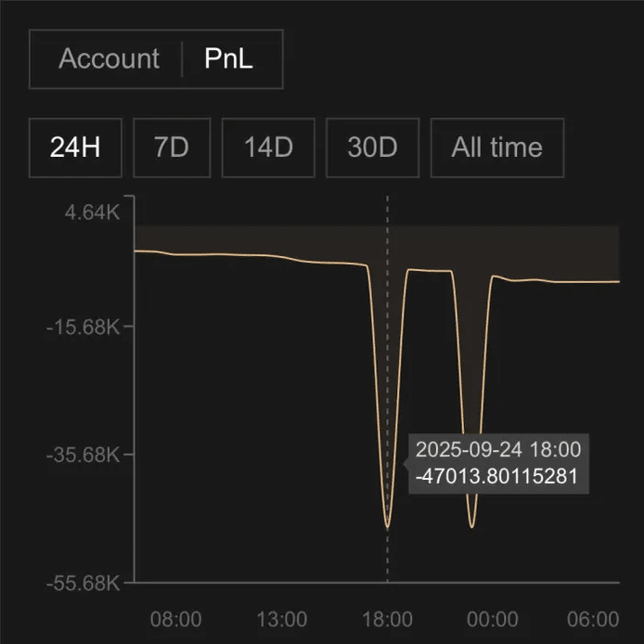Click the -15.68K y-axis label
Viewport: 644px width, 644px height.
click(x=84, y=328)
